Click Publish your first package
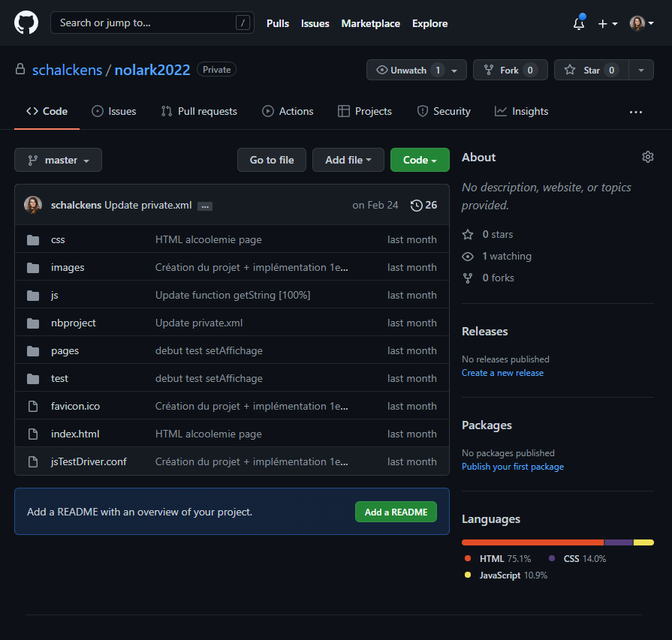Image resolution: width=672 pixels, height=640 pixels. [513, 467]
